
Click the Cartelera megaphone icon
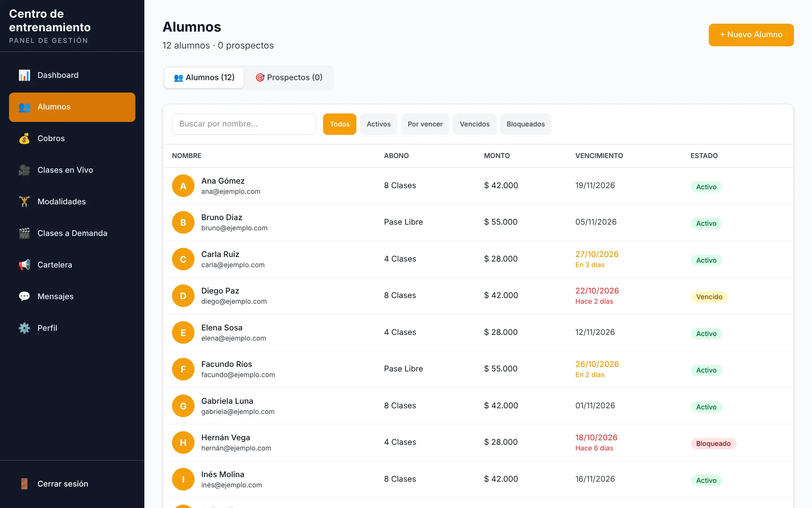(x=24, y=265)
